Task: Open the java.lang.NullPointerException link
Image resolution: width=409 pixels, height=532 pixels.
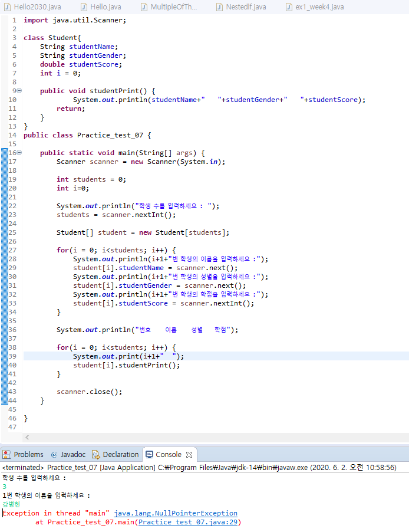Action: [x=176, y=513]
